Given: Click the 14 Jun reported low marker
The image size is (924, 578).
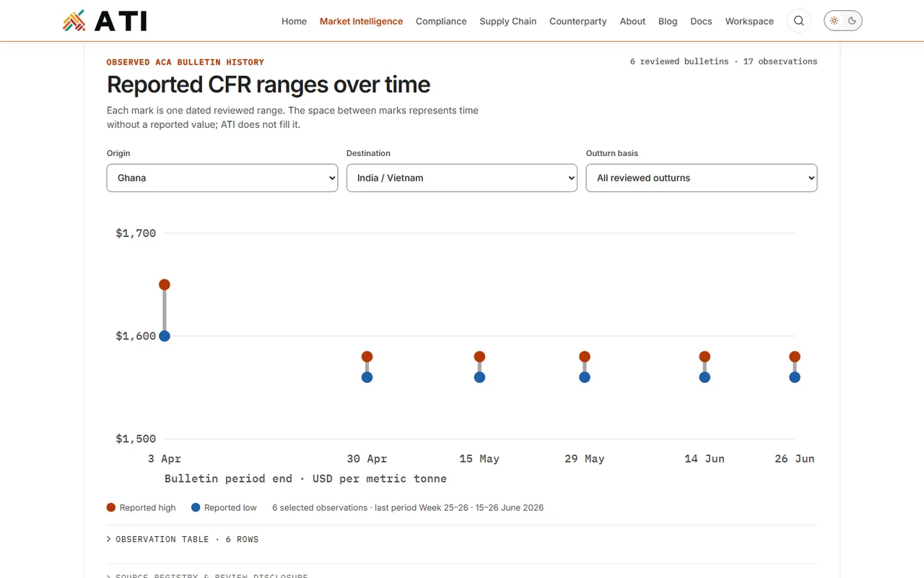Looking at the screenshot, I should [x=705, y=377].
